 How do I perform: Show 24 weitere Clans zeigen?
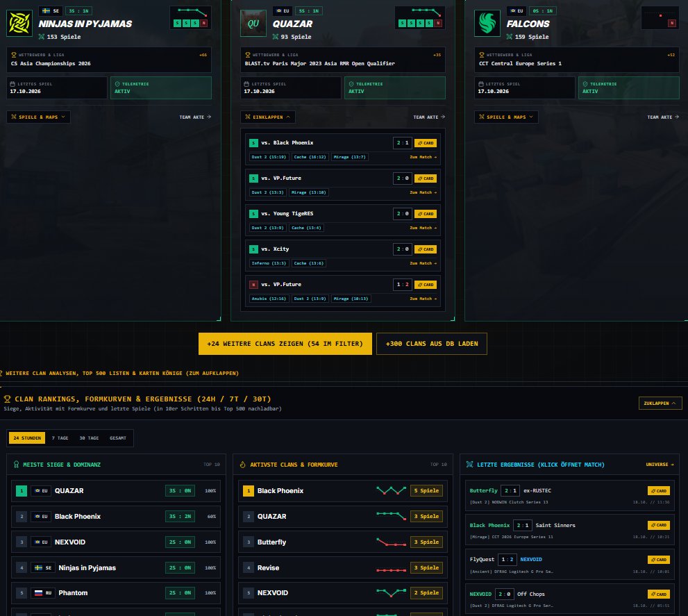285,343
